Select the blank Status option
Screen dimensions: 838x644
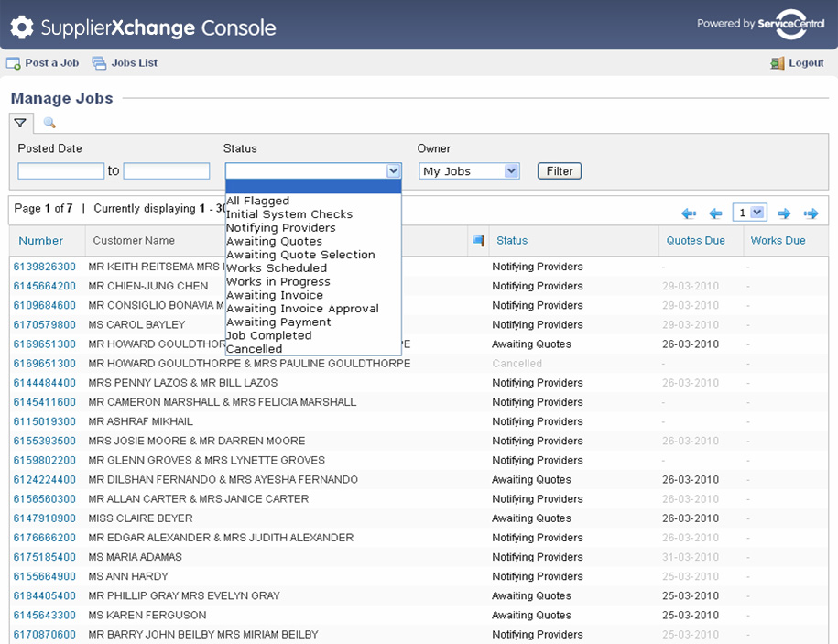tap(313, 187)
